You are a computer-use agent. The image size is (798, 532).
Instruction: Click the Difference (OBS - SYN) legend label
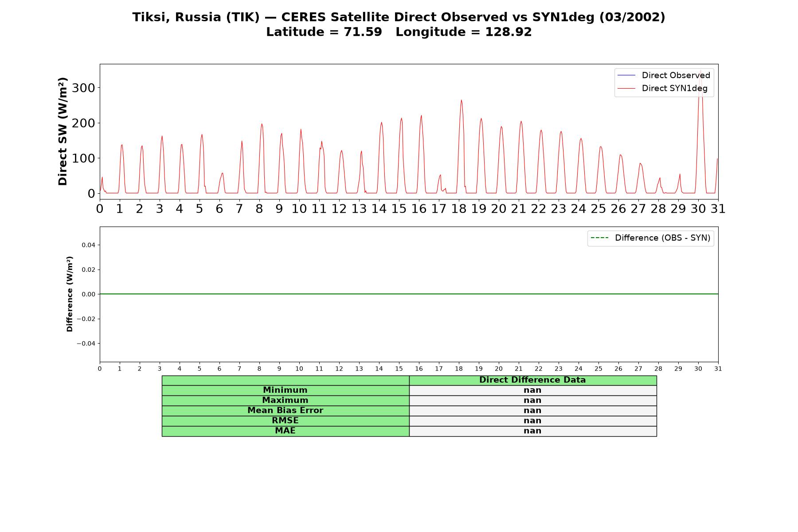tap(662, 238)
